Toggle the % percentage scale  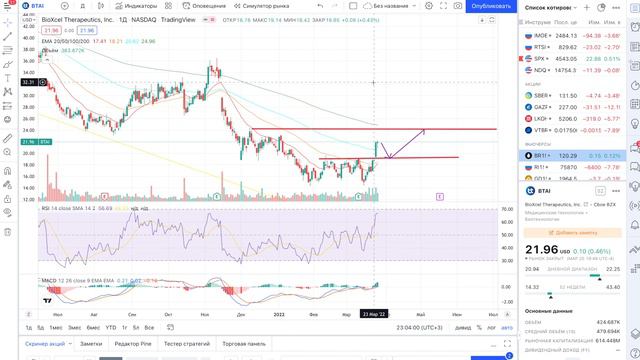(x=479, y=328)
